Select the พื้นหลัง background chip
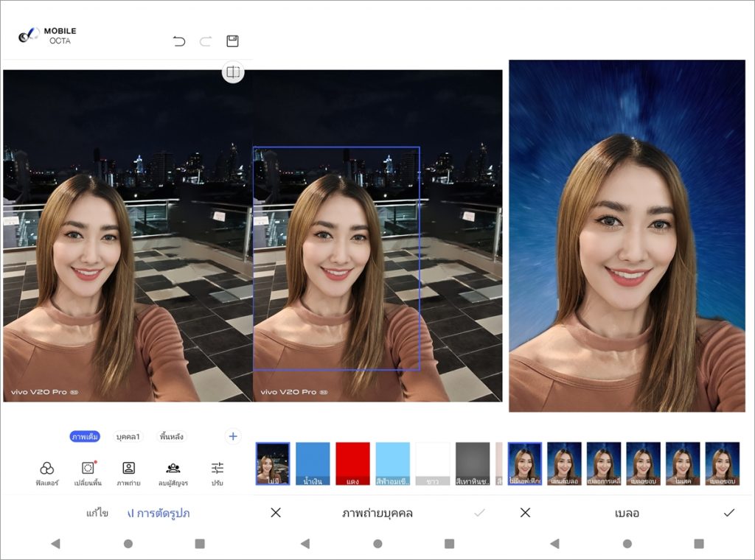The height and width of the screenshot is (560, 755). coord(171,437)
